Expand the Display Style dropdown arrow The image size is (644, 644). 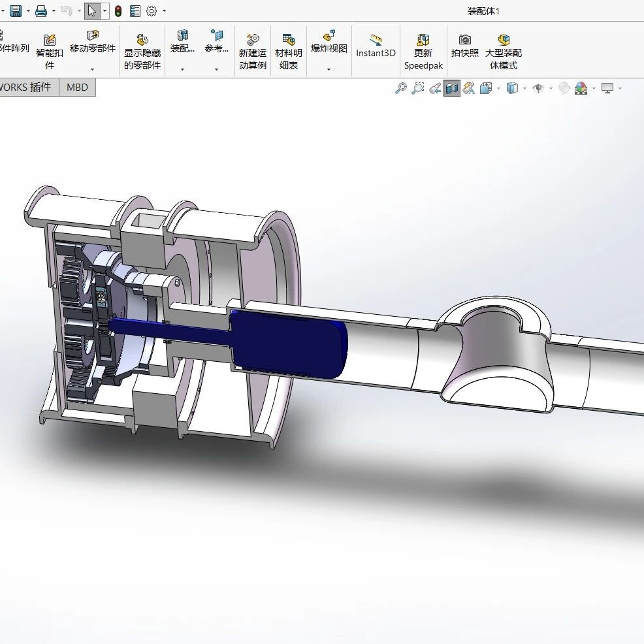[x=525, y=88]
